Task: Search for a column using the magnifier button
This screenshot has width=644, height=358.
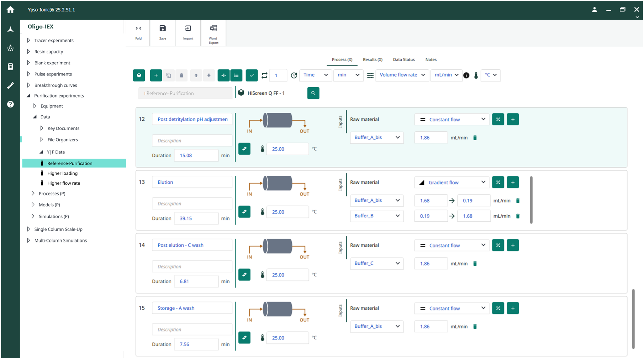Action: pos(313,93)
